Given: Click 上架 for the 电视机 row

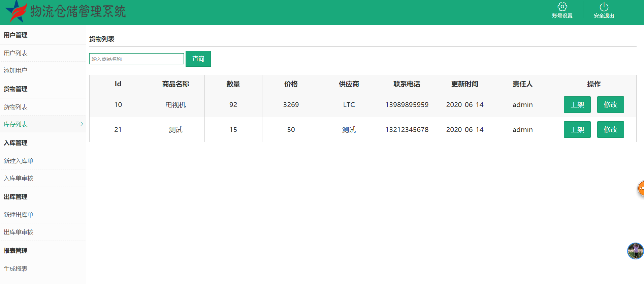Looking at the screenshot, I should point(577,104).
